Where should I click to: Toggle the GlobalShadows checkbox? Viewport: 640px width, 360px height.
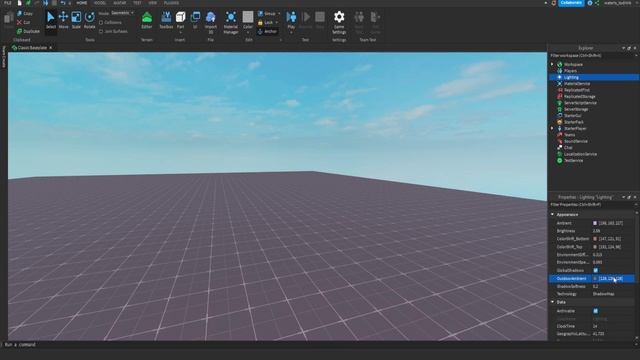[596, 271]
